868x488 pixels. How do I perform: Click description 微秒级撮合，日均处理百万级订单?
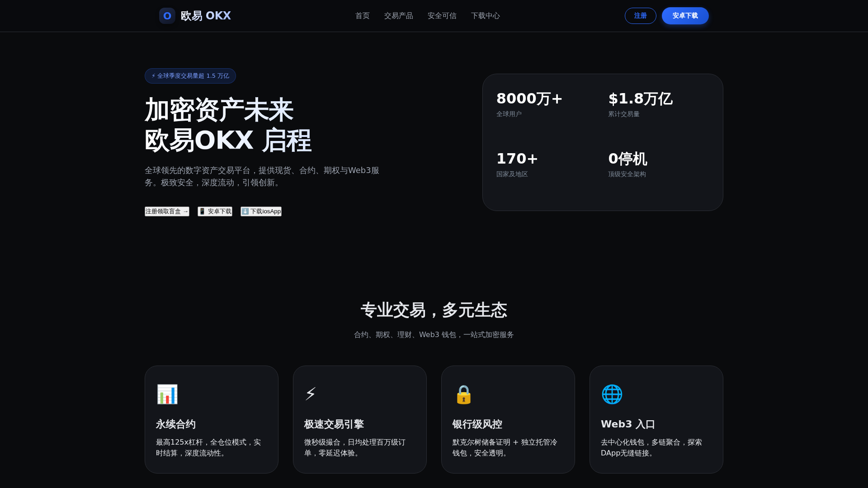(x=355, y=448)
